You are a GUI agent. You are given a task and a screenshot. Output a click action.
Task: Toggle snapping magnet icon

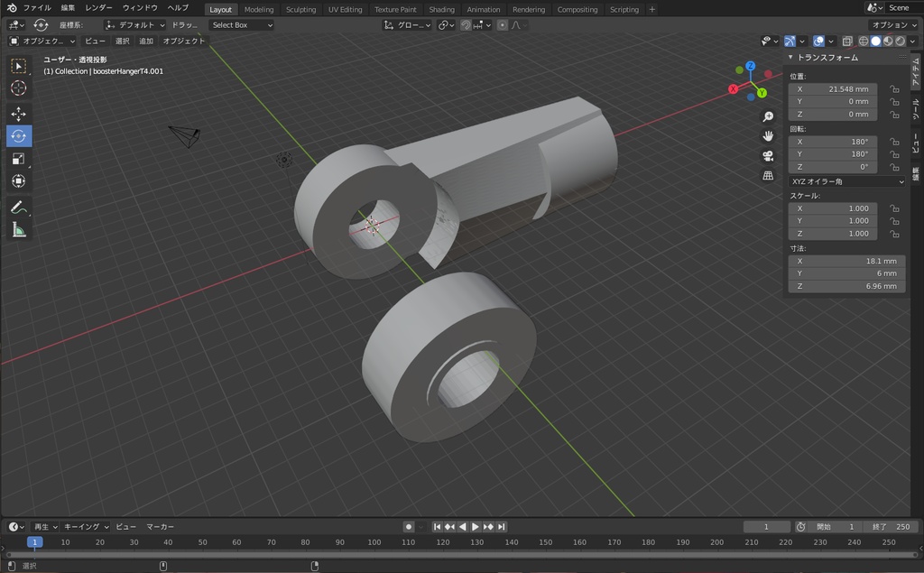point(466,24)
